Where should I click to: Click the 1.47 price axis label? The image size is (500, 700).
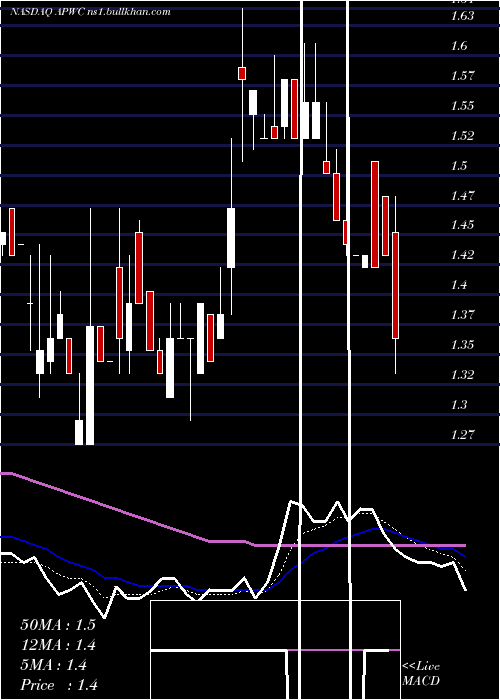coord(462,196)
